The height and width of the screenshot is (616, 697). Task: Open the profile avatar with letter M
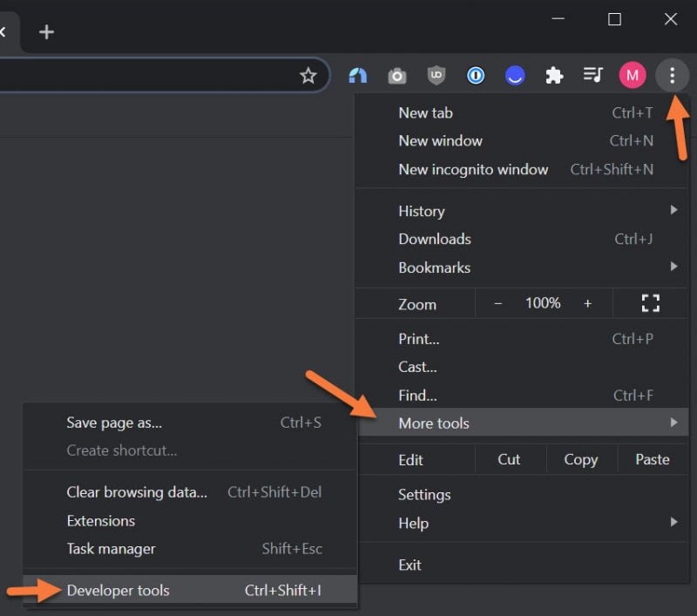pos(633,75)
